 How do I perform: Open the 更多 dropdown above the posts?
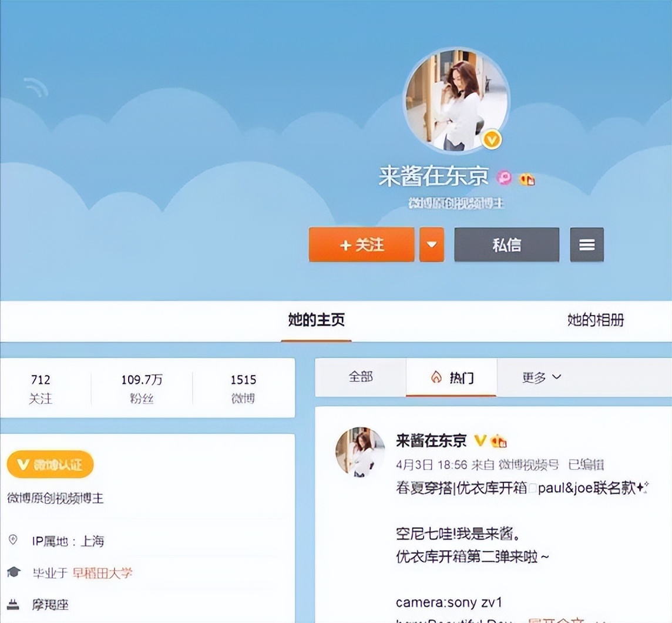[539, 378]
